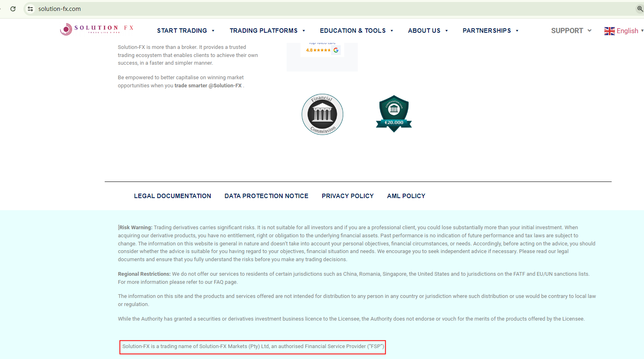The image size is (644, 359).
Task: Click the zoom magnifier icon in address bar
Action: point(640,8)
